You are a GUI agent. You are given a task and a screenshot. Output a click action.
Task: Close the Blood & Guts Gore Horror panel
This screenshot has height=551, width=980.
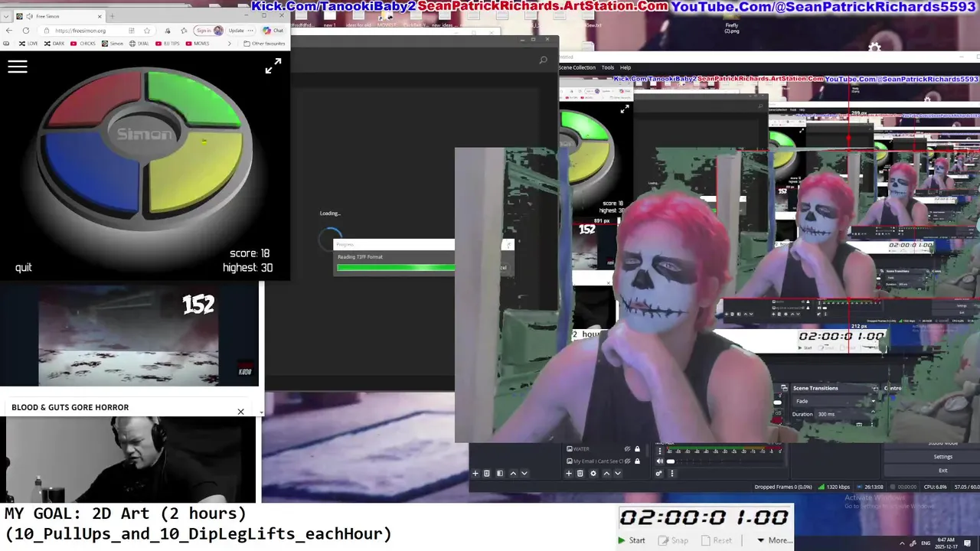tap(240, 412)
